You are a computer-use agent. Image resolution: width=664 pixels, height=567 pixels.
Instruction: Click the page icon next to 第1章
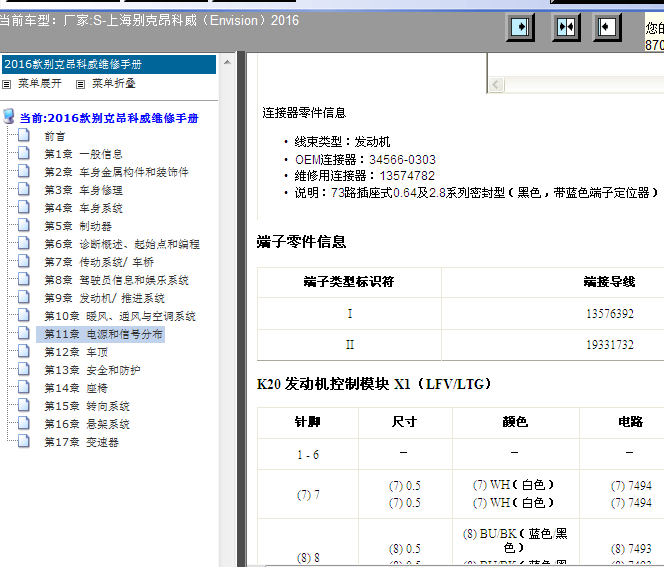pos(24,153)
